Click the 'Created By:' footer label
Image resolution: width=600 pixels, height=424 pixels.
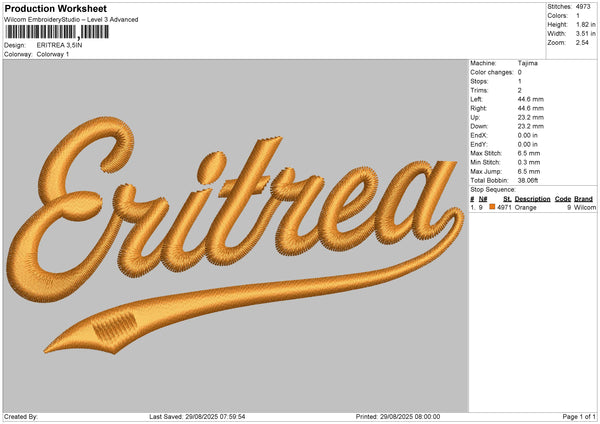click(21, 417)
